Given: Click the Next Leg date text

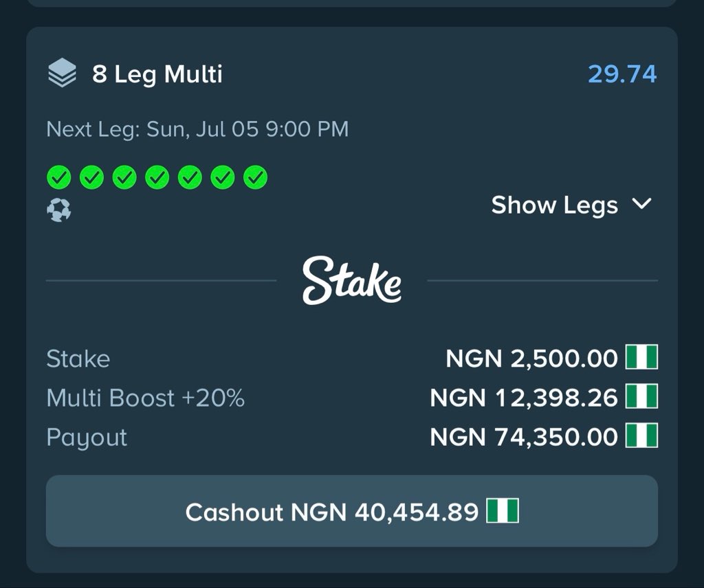Looking at the screenshot, I should (197, 129).
